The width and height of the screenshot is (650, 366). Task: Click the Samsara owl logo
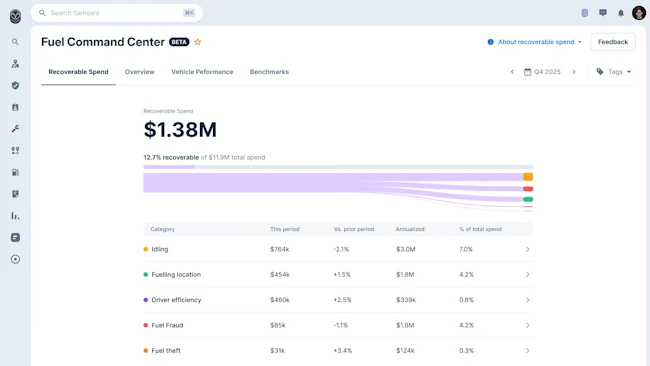coord(15,17)
